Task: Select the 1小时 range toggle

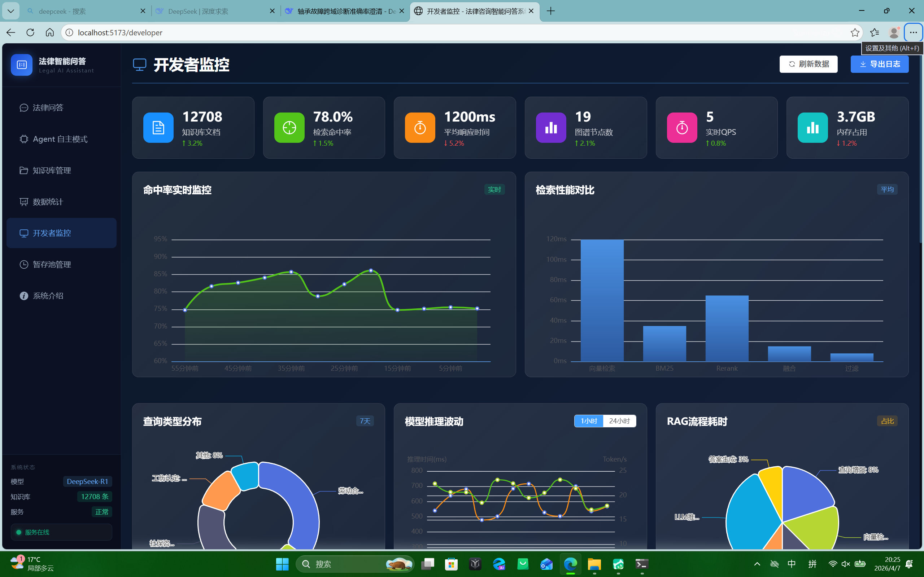Action: point(588,421)
